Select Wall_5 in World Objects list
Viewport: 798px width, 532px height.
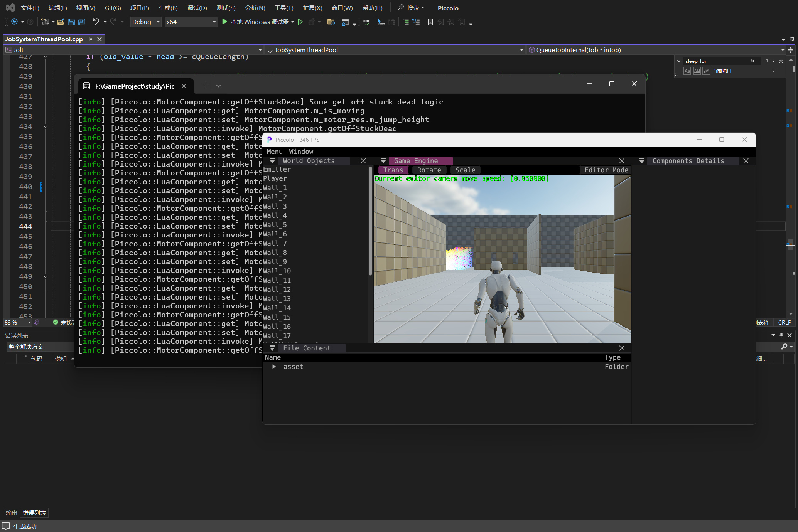(275, 225)
